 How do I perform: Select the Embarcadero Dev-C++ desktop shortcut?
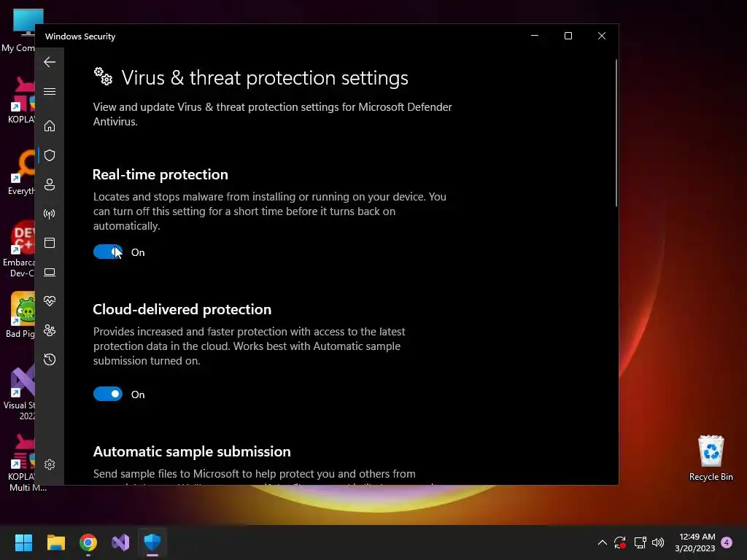click(19, 249)
